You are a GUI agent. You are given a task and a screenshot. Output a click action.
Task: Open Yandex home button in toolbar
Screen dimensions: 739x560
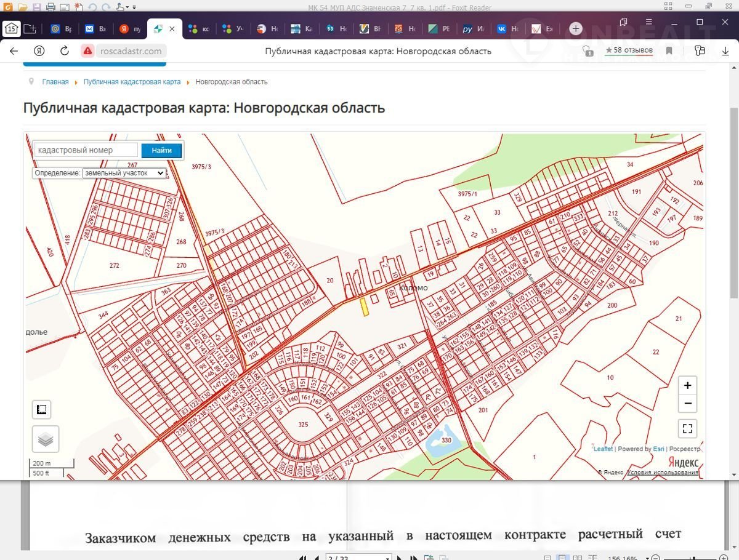click(39, 51)
